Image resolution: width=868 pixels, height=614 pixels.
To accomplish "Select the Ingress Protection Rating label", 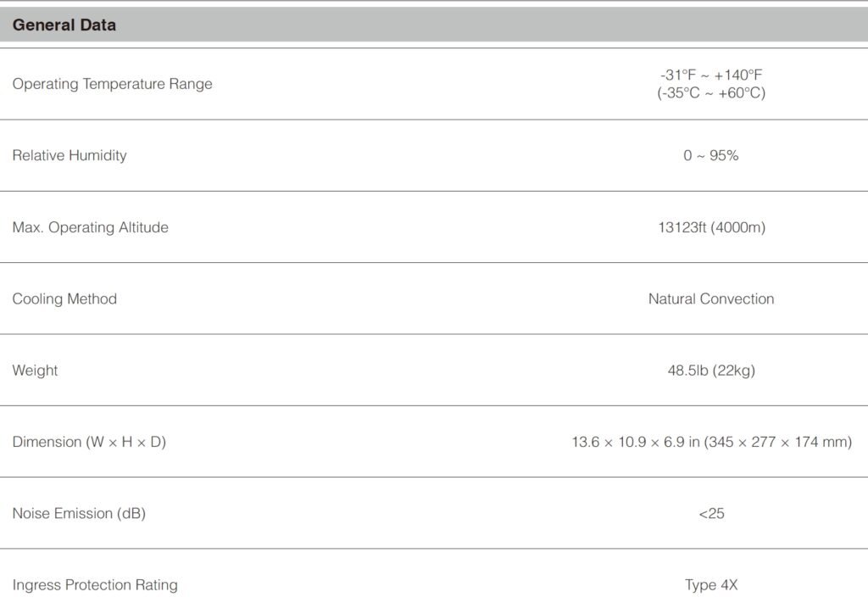I will click(x=95, y=585).
